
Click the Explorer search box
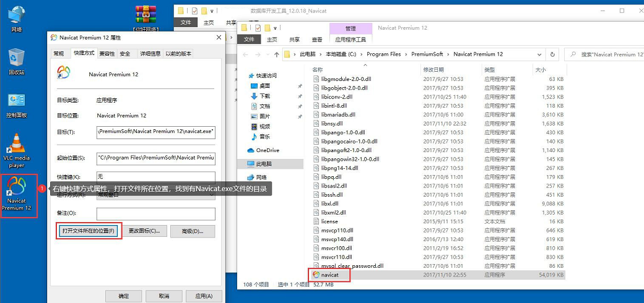pos(604,54)
